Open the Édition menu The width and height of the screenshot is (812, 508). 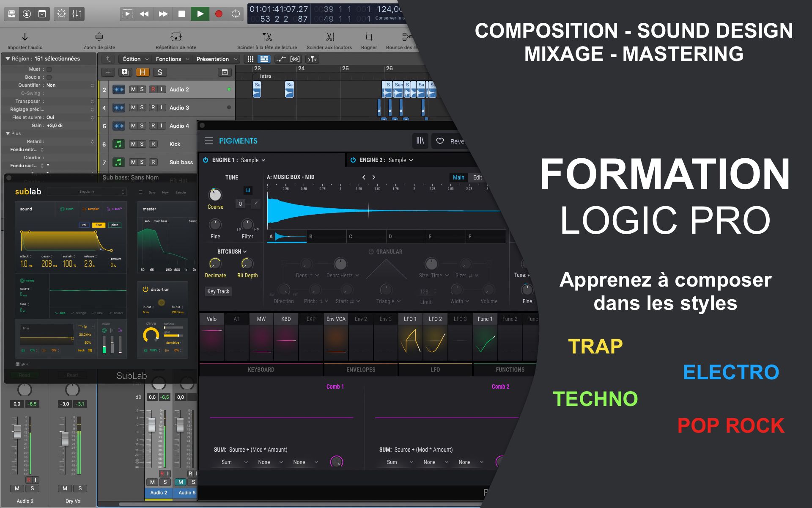(134, 59)
